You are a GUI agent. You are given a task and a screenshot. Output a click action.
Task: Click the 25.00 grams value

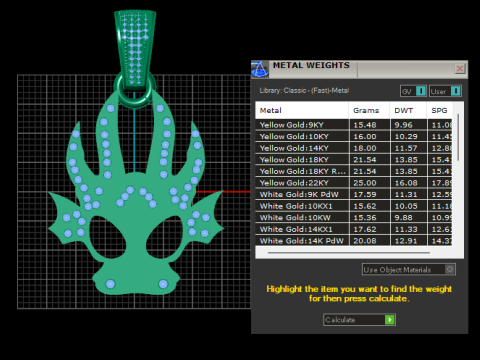click(365, 183)
